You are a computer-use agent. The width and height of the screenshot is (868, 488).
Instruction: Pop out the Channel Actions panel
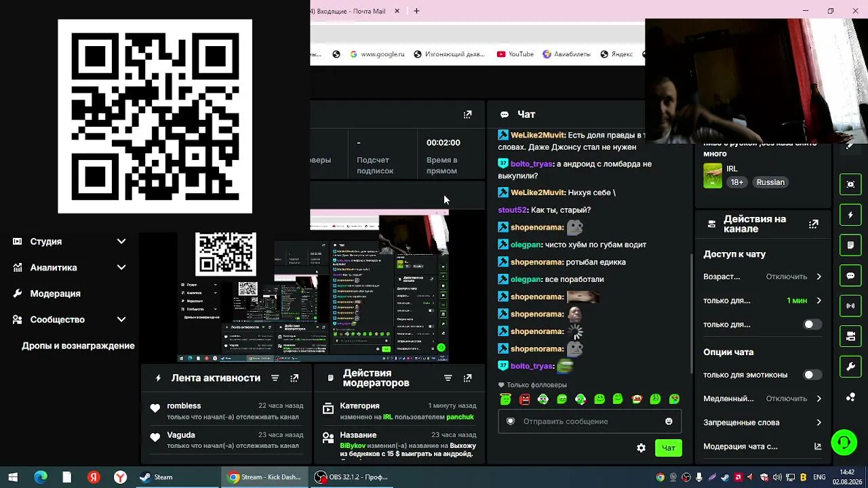(x=814, y=224)
